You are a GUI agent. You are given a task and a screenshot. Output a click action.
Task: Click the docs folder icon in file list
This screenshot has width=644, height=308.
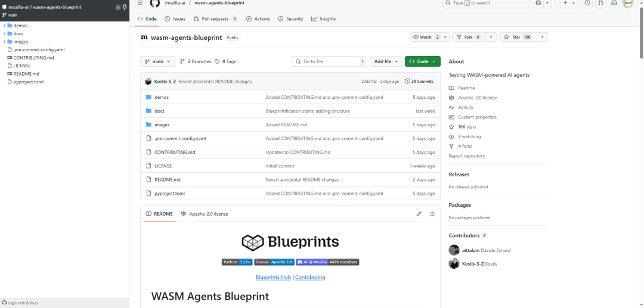point(148,111)
